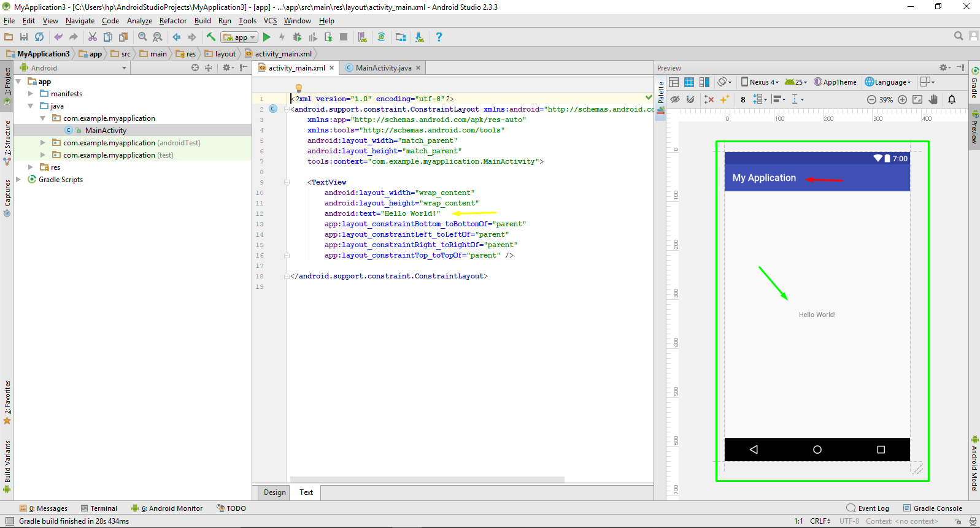The height and width of the screenshot is (528, 980).
Task: Expand the res folder in project tree
Action: 31,167
